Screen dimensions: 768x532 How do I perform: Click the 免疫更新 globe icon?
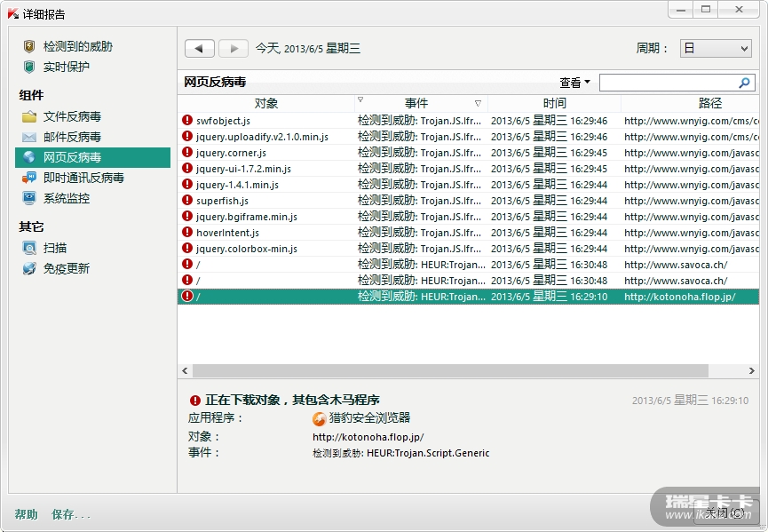pos(29,268)
